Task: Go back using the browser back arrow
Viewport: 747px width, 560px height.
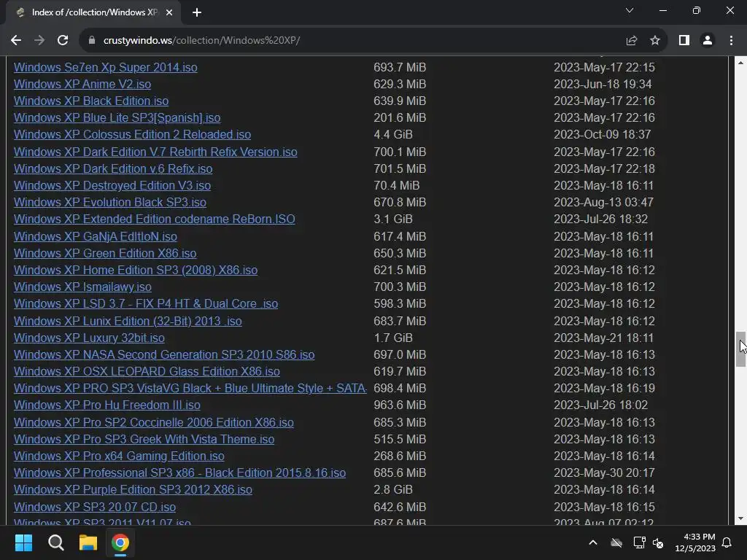Action: tap(16, 41)
